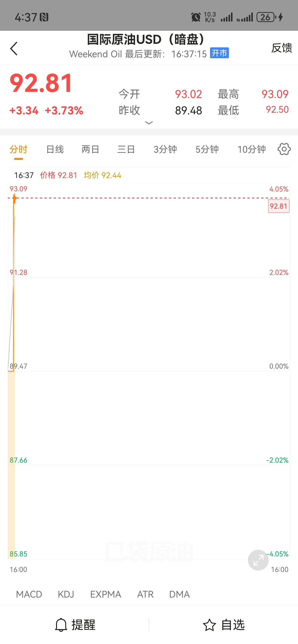
Task: Tap the star favorite icon
Action: click(x=209, y=625)
